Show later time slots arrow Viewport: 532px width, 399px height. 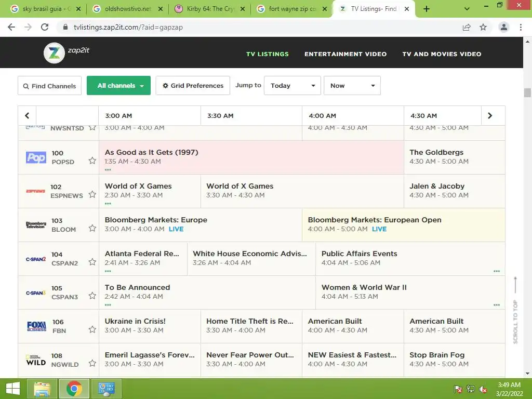pos(489,116)
